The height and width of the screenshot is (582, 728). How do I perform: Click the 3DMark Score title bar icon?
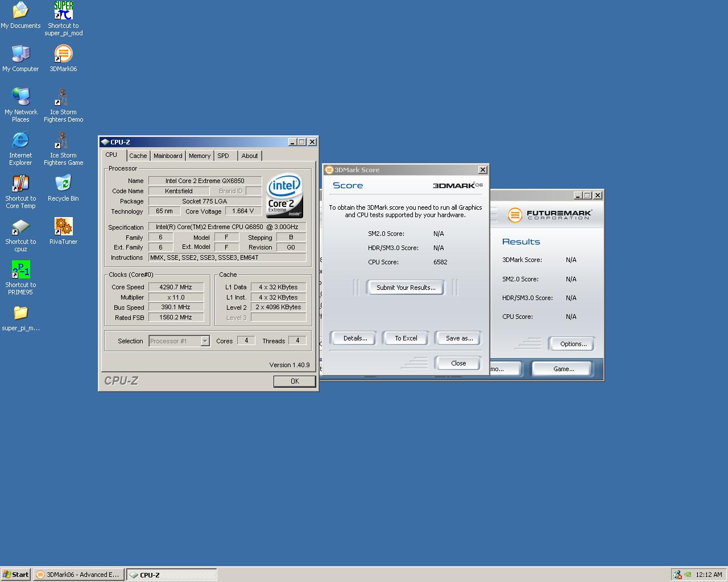pos(329,170)
